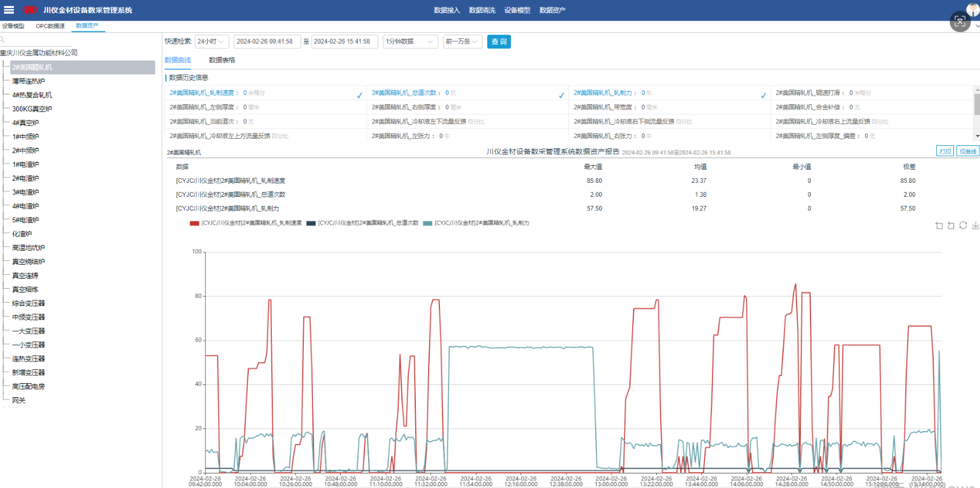Open the 24小时 quick search dropdown
This screenshot has height=488, width=980.
tap(211, 42)
